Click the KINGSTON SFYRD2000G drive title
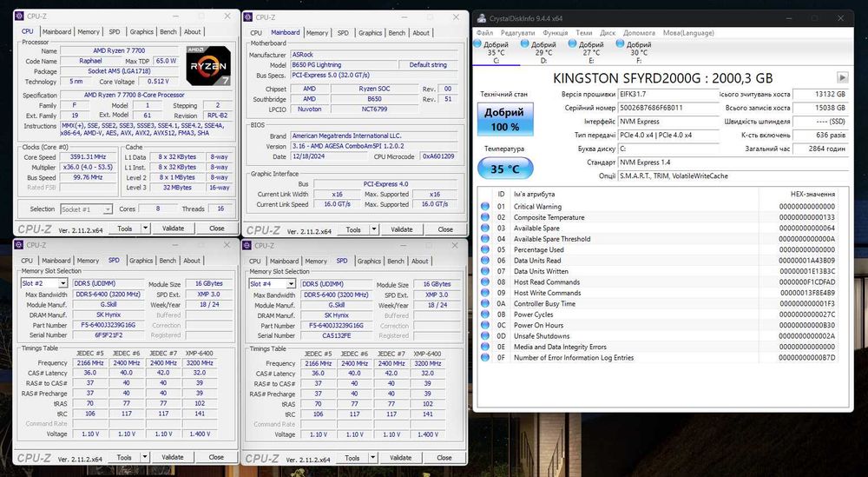Screen dimensions: 868x477 click(x=662, y=78)
